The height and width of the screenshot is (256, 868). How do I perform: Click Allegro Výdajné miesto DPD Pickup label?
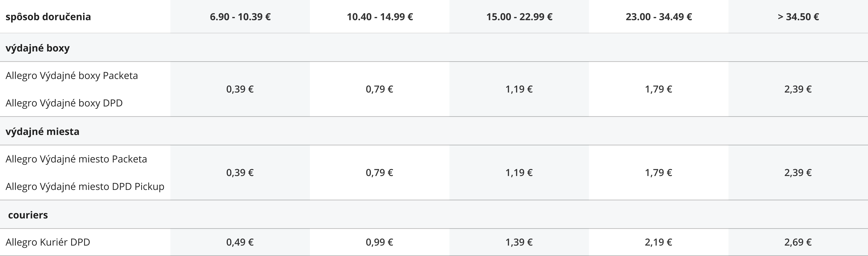click(85, 187)
